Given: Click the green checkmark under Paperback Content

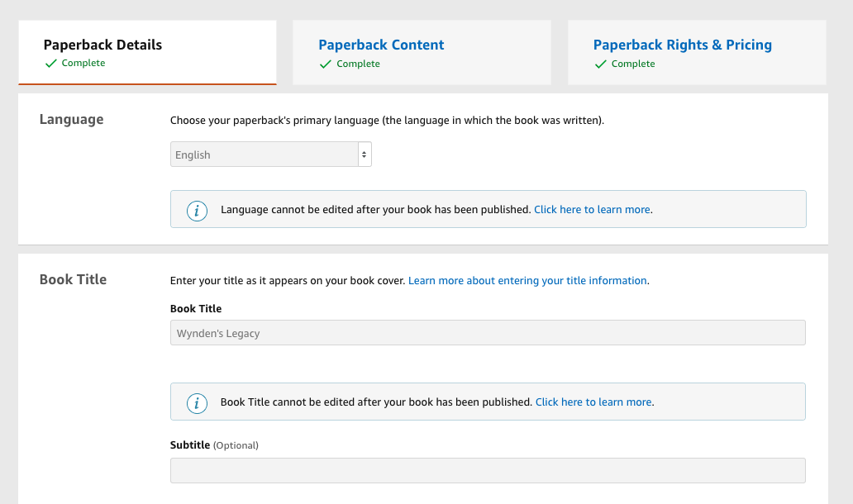Looking at the screenshot, I should (325, 64).
